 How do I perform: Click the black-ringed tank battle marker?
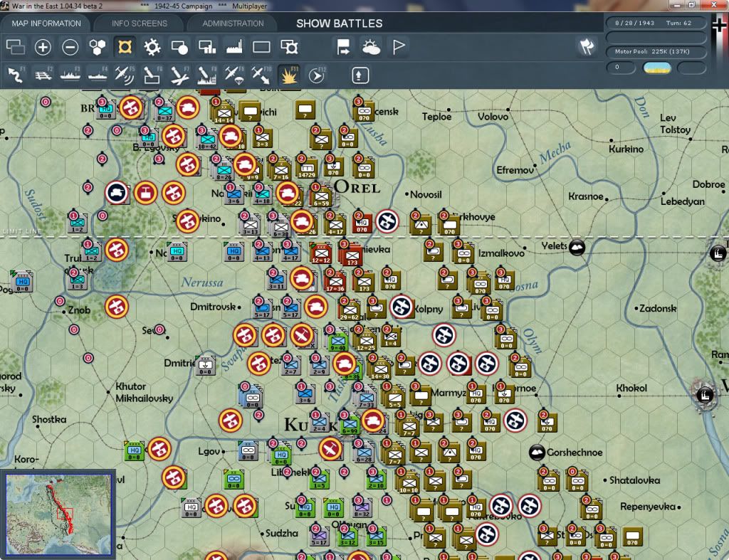(117, 192)
